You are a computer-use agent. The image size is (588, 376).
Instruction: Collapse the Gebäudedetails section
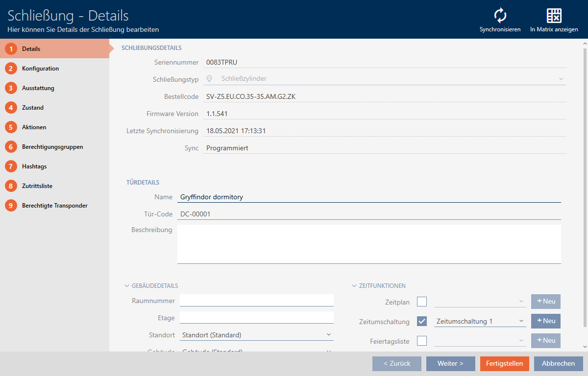(x=127, y=286)
